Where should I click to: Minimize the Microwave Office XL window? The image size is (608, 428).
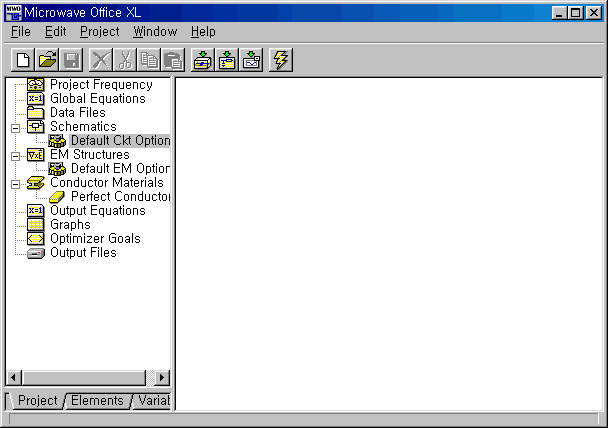tap(559, 13)
